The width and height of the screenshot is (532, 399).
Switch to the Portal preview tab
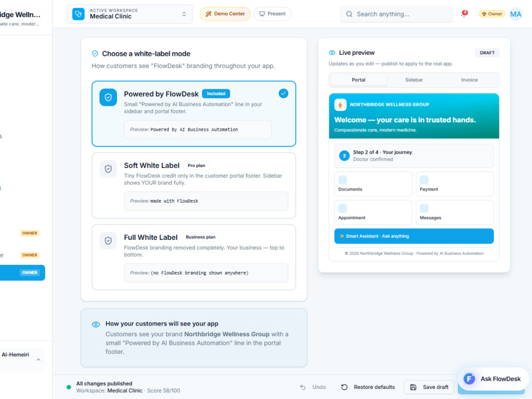(358, 80)
